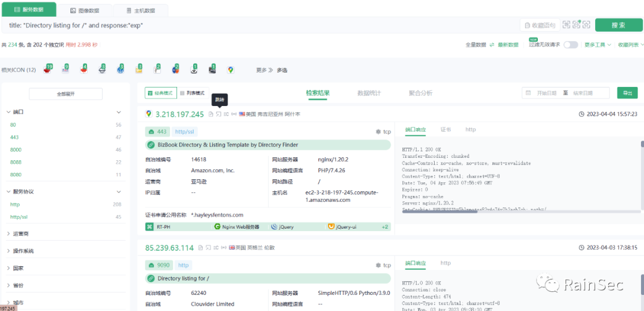Switch to 列表模式 view
Screen dimensions: 644x311
193,93
